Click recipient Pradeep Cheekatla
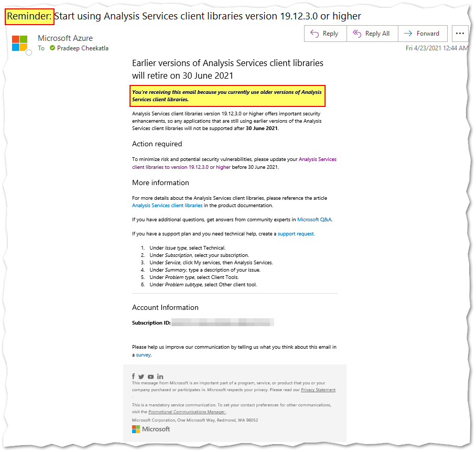The width and height of the screenshot is (476, 452). click(x=83, y=48)
